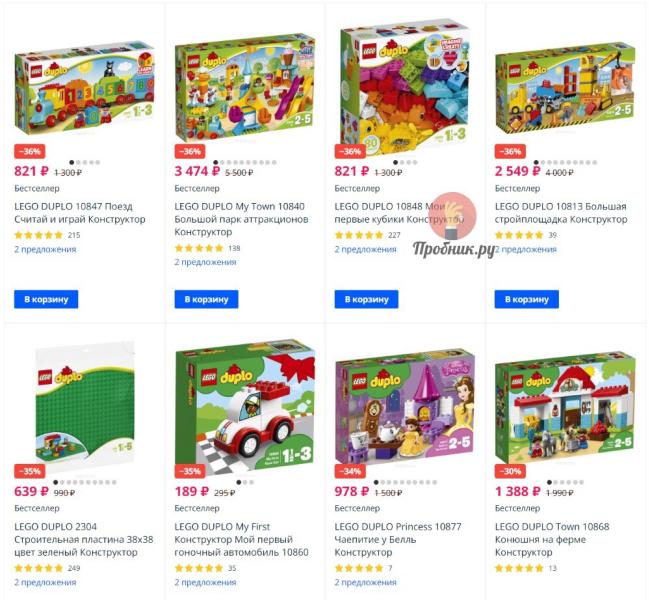View 2 предложения for Princess 10877

point(365,582)
